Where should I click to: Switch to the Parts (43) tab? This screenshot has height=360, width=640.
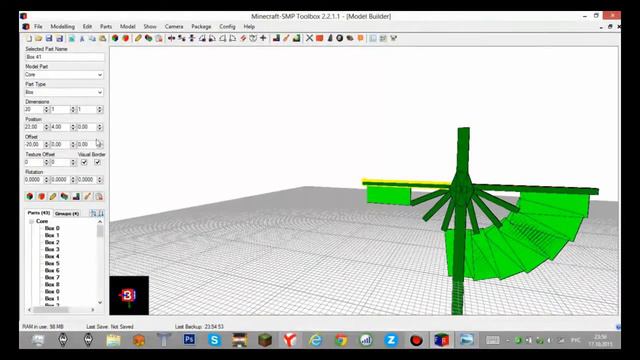pyautogui.click(x=39, y=213)
